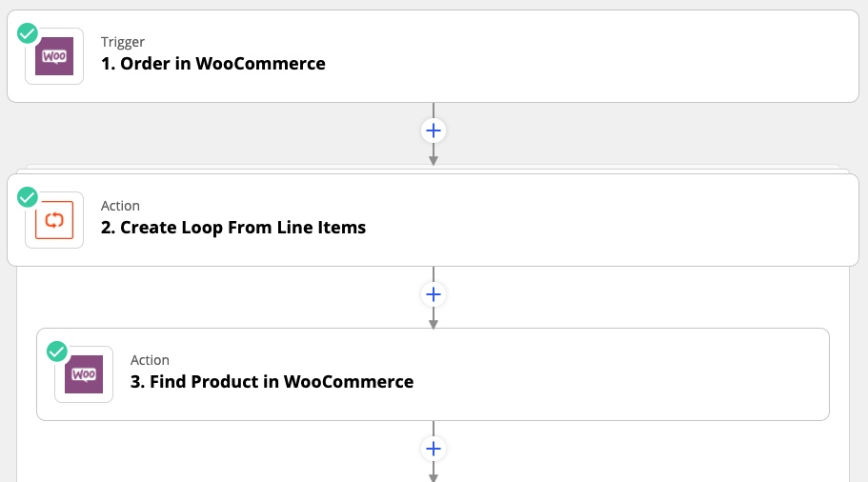The height and width of the screenshot is (482, 868).
Task: Click the WooCommerce icon on Find Product step
Action: pyautogui.click(x=84, y=374)
